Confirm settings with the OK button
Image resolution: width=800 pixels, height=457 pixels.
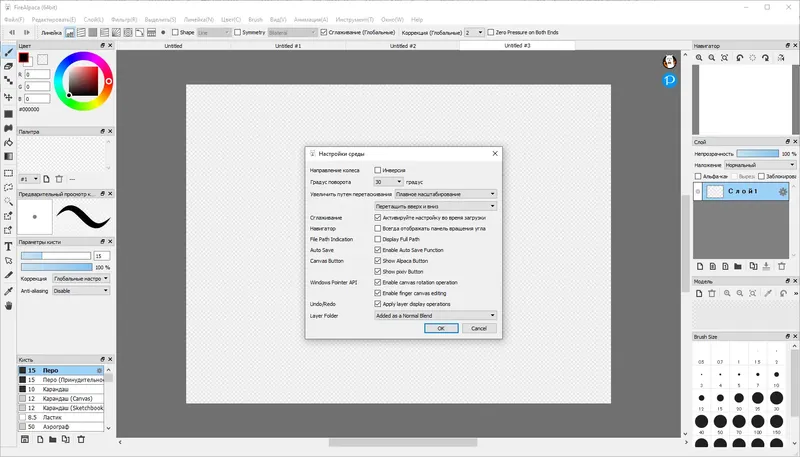pyautogui.click(x=441, y=328)
